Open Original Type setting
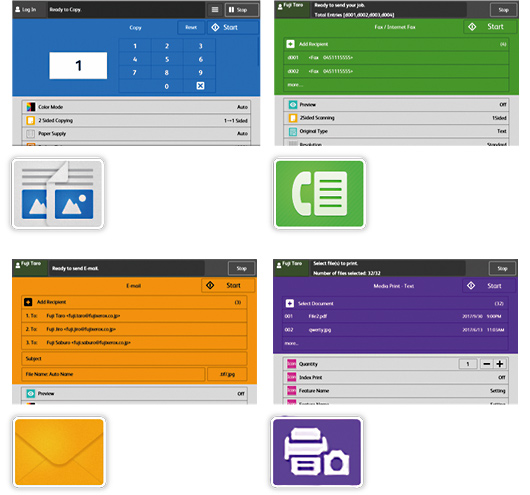This screenshot has width=530, height=495. pyautogui.click(x=396, y=131)
